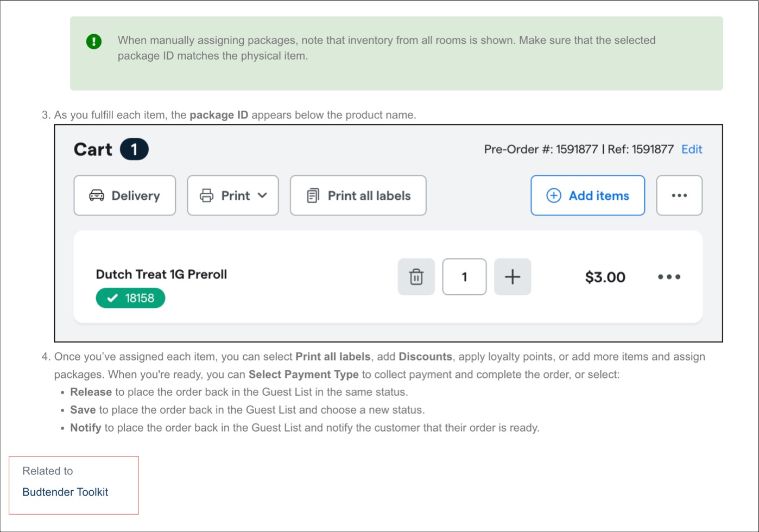This screenshot has width=759, height=532.
Task: Click the green alert info icon
Action: pyautogui.click(x=94, y=41)
